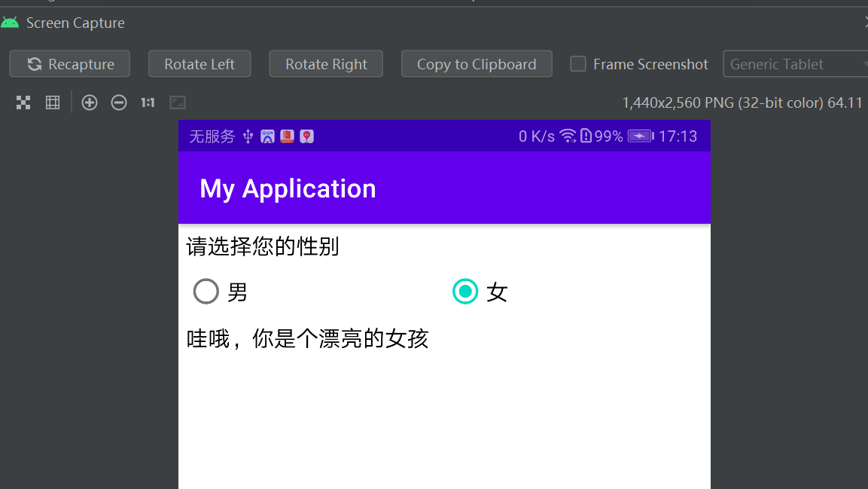Click the 17:13 clock text
This screenshot has width=868, height=489.
[x=678, y=136]
